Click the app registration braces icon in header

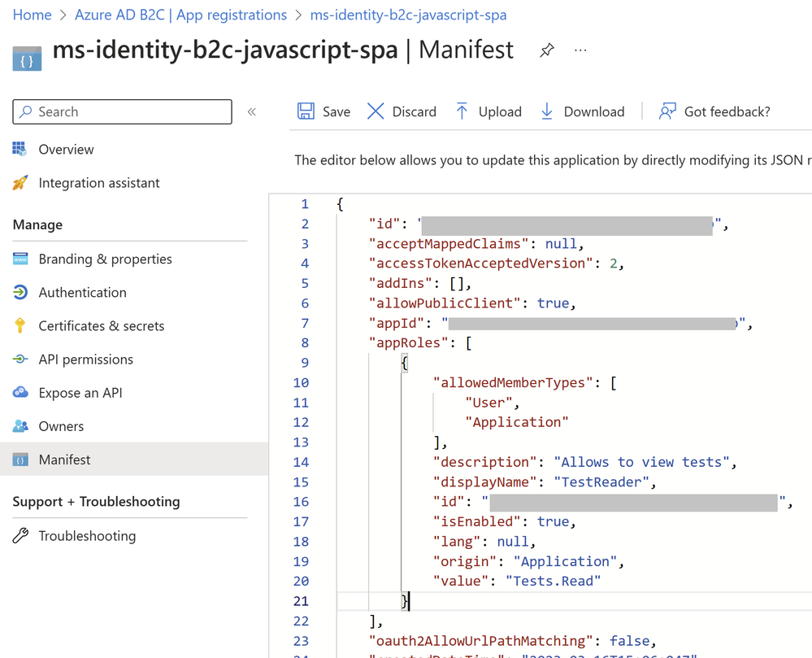tap(27, 59)
